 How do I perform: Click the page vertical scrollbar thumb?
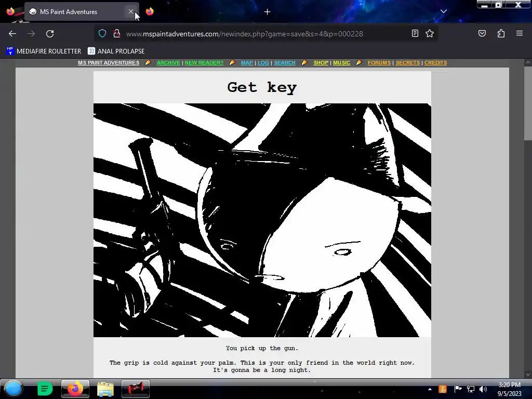528,103
